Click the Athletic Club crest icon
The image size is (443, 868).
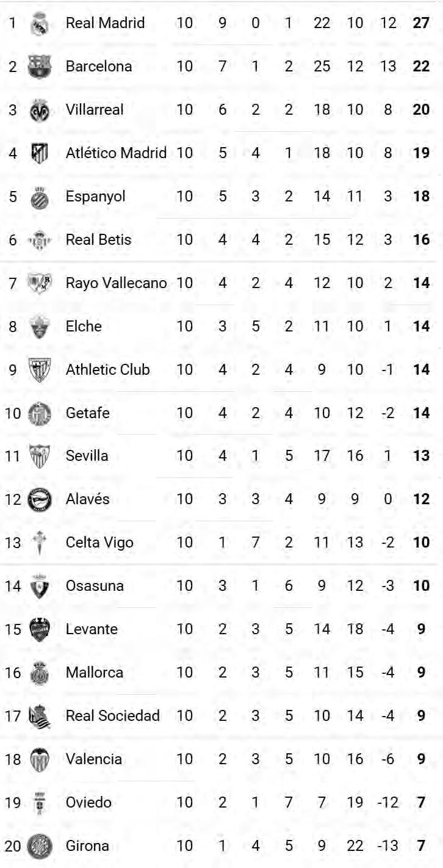click(x=40, y=370)
